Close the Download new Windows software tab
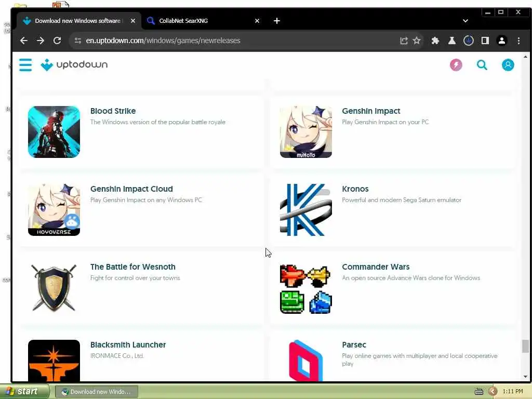 [133, 21]
